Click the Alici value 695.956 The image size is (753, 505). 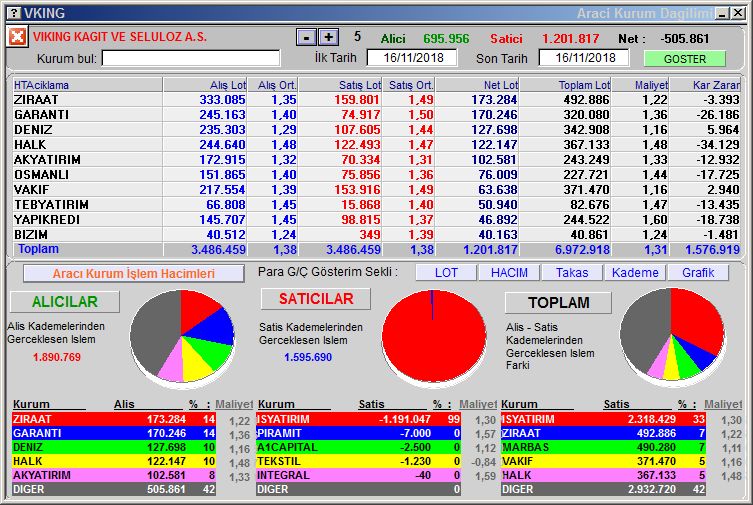pos(446,38)
